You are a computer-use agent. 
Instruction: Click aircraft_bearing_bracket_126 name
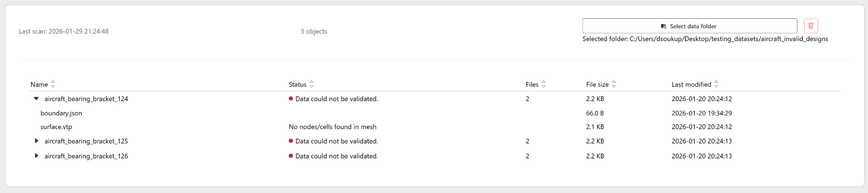pyautogui.click(x=86, y=156)
